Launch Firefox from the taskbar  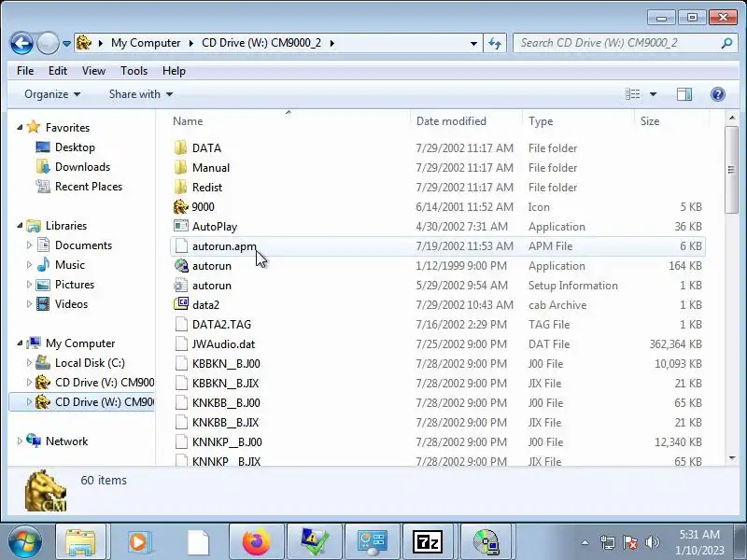click(256, 541)
